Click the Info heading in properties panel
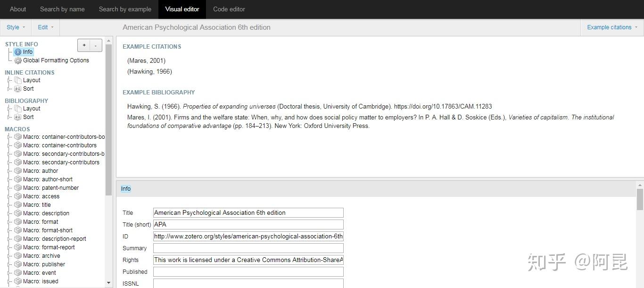644x288 pixels. coord(126,189)
